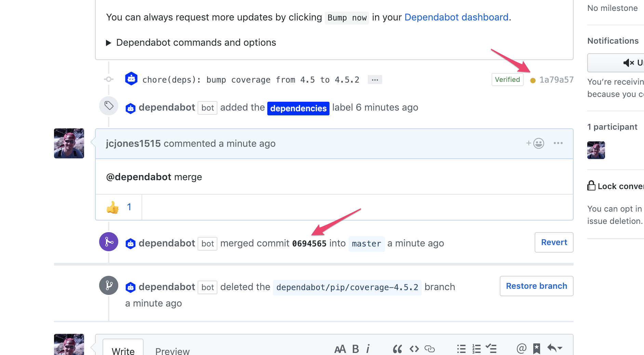Apply italic formatting in the comment editor

(x=368, y=349)
